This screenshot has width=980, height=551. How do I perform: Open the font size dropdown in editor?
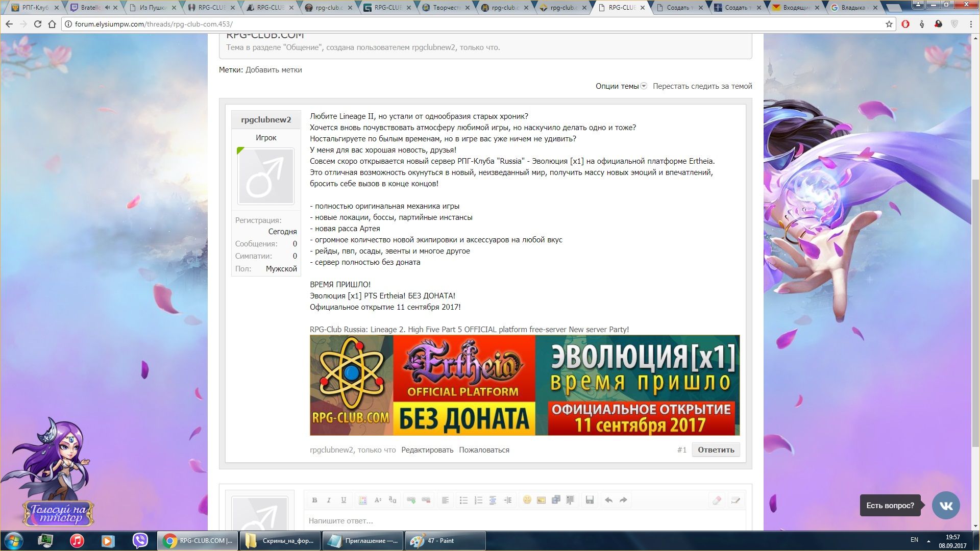click(x=378, y=500)
